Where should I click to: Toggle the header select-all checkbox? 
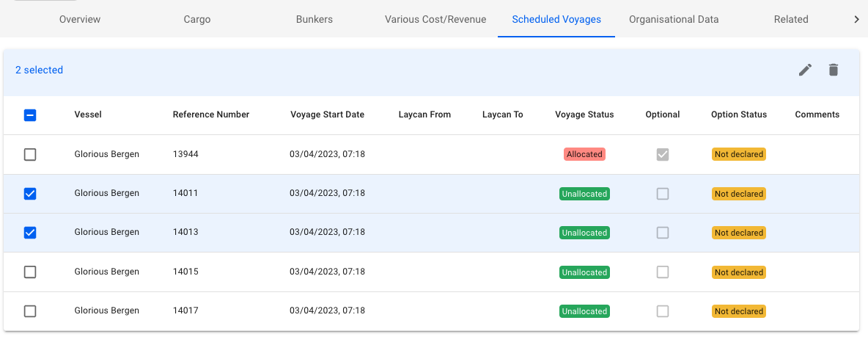point(30,115)
